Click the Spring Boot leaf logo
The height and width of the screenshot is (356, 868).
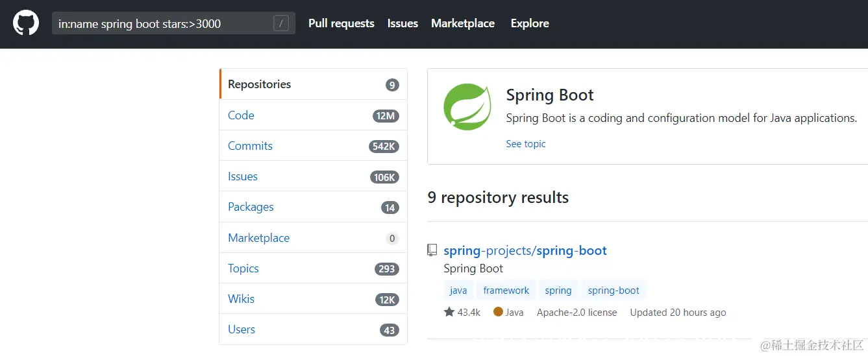coord(467,107)
